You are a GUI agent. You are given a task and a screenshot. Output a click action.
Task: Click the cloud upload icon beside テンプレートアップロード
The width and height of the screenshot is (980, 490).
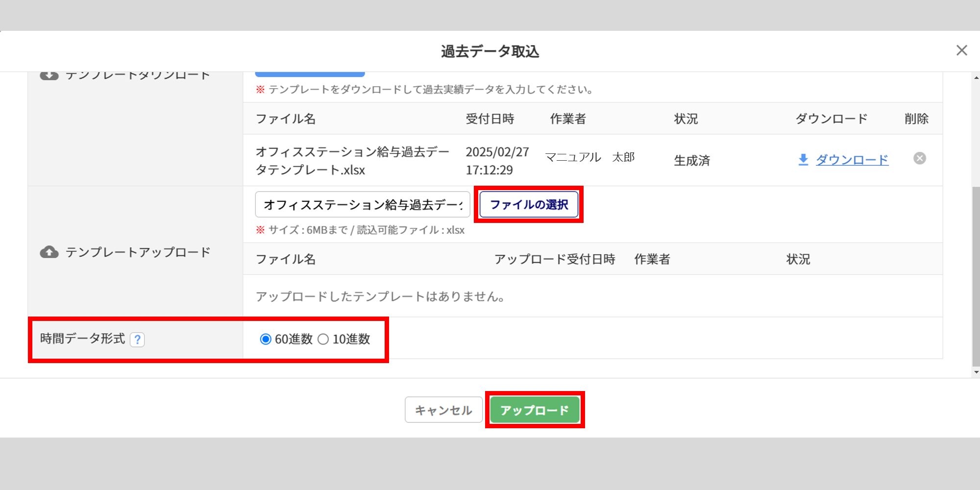[x=49, y=252]
